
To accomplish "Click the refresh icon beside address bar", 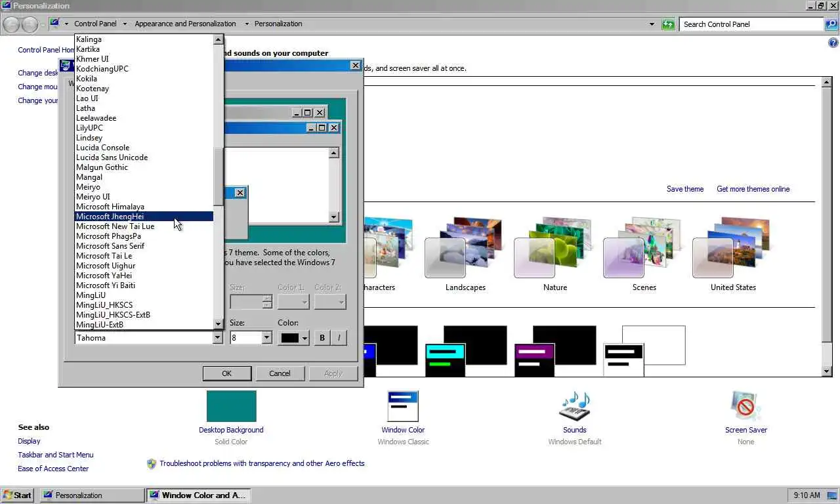I will point(668,24).
